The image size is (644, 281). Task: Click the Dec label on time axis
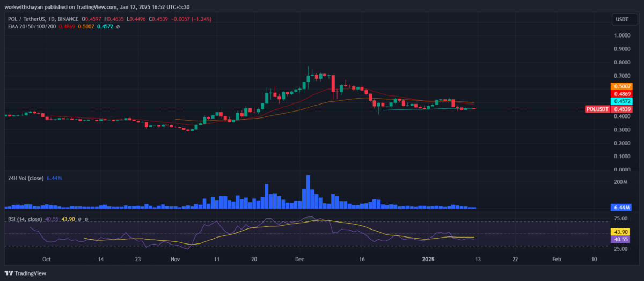coord(299,259)
